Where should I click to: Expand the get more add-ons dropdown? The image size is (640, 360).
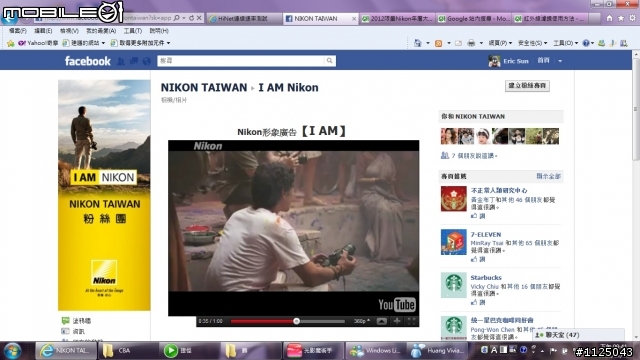pyautogui.click(x=168, y=43)
